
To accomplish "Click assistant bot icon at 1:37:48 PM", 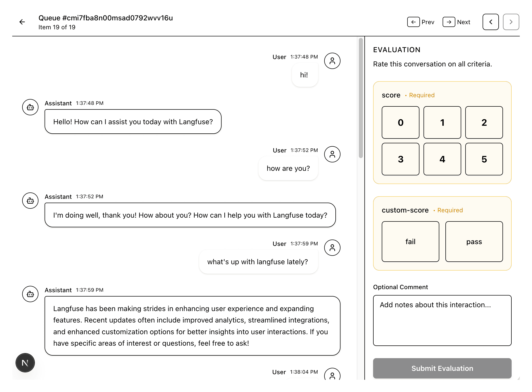I will (30, 107).
